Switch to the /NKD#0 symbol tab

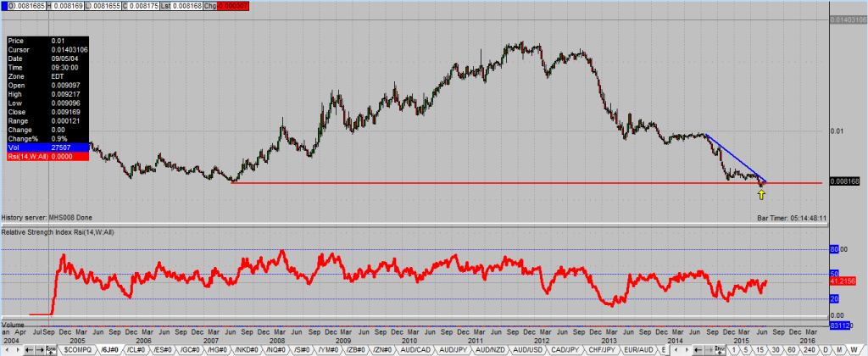[247, 350]
